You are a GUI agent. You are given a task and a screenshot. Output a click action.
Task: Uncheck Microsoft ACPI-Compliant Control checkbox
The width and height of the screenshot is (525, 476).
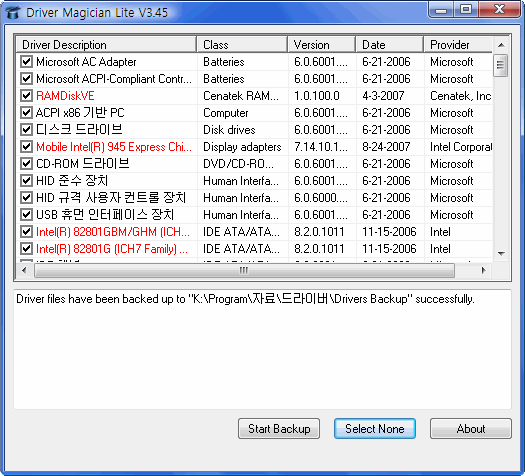[26, 79]
